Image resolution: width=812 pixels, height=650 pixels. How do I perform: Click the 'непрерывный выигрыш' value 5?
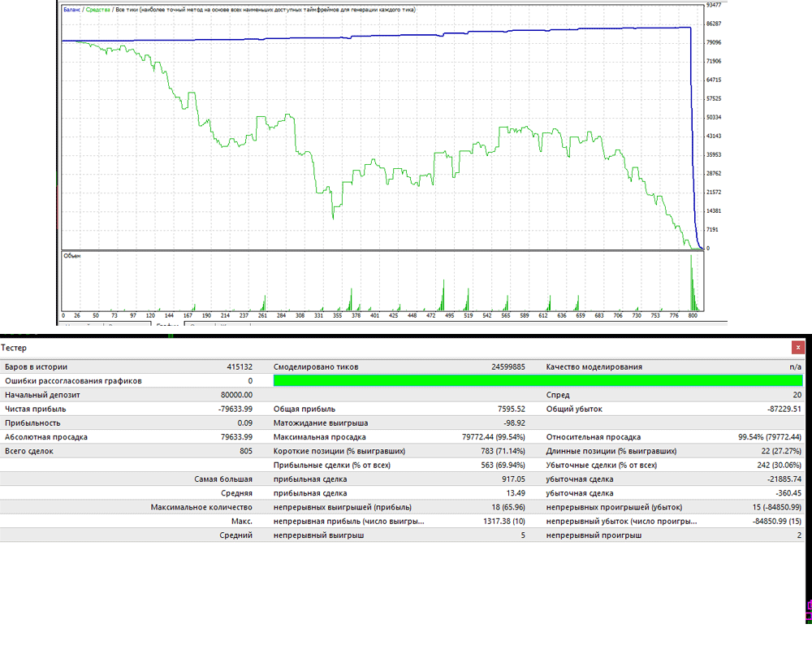522,535
